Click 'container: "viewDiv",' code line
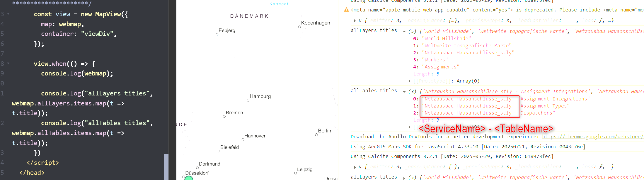The height and width of the screenshot is (180, 644). [x=79, y=34]
